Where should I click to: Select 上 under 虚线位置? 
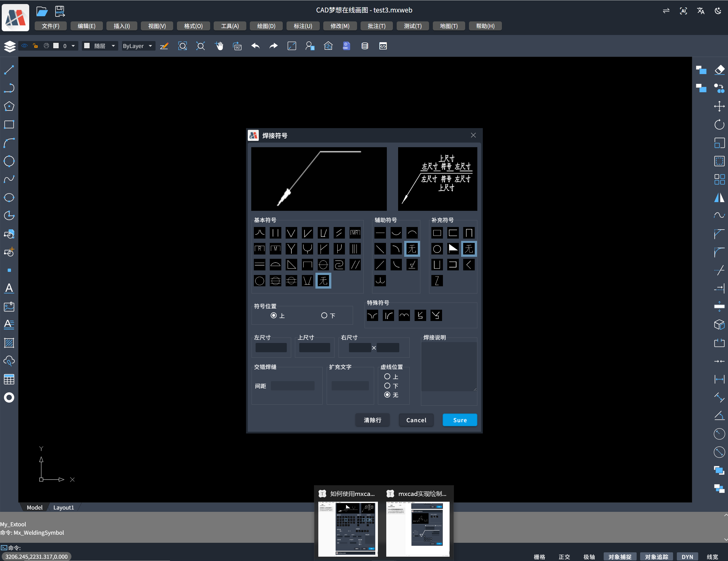pyautogui.click(x=387, y=376)
